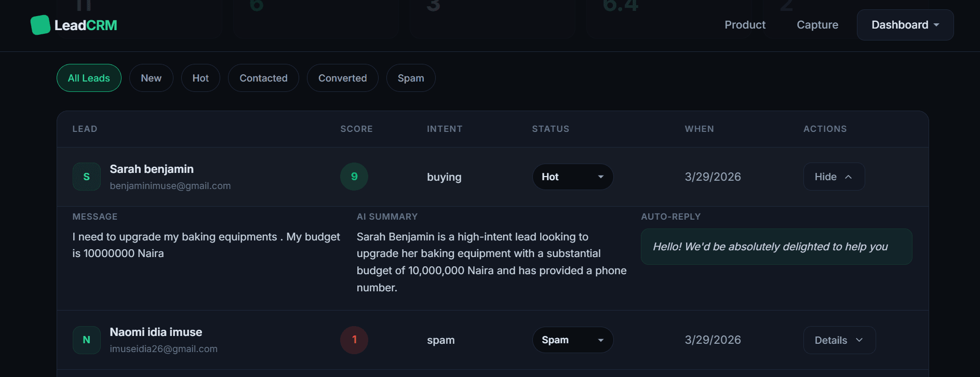Click the LEAD column header
This screenshot has height=377, width=980.
tap(85, 129)
